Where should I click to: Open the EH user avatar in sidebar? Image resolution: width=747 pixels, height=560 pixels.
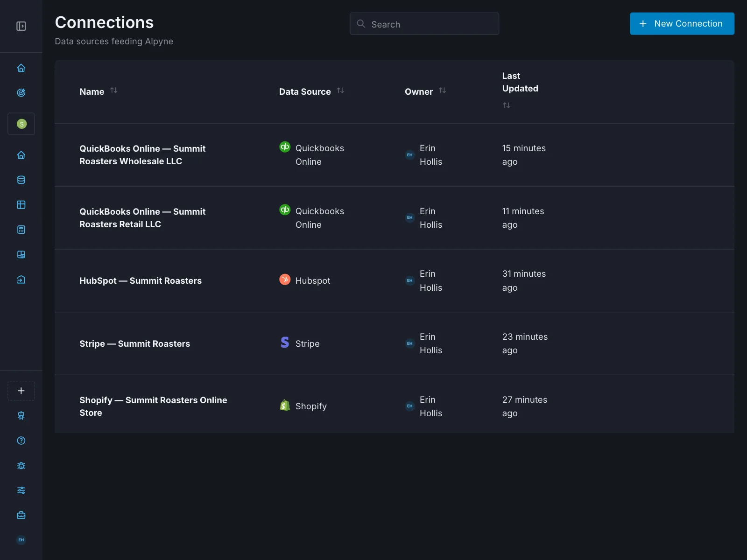(x=21, y=540)
